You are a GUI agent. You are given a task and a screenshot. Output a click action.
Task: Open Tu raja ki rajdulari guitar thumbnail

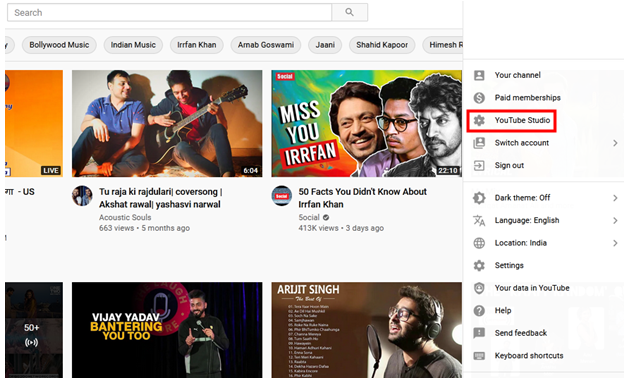coord(167,123)
